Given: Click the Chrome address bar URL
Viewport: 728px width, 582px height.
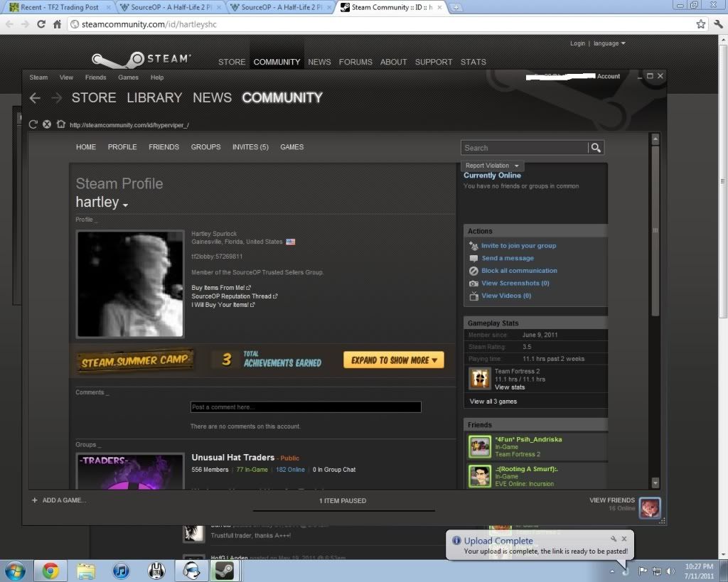Looking at the screenshot, I should click(x=149, y=24).
